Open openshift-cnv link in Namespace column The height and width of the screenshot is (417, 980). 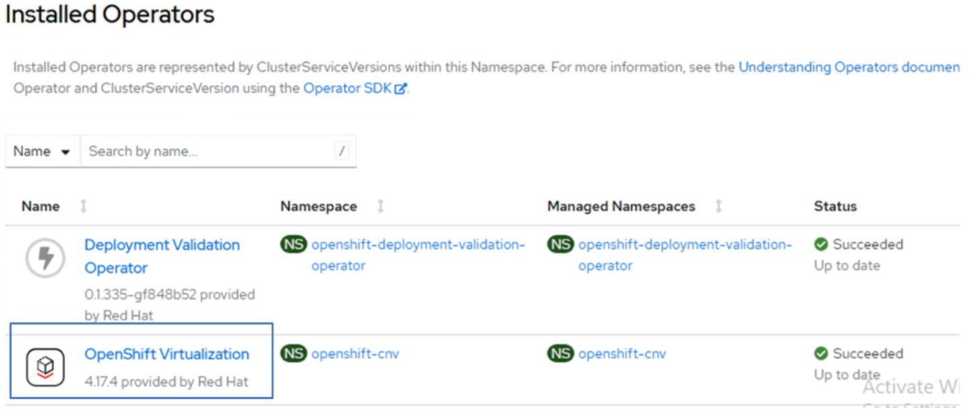click(355, 354)
